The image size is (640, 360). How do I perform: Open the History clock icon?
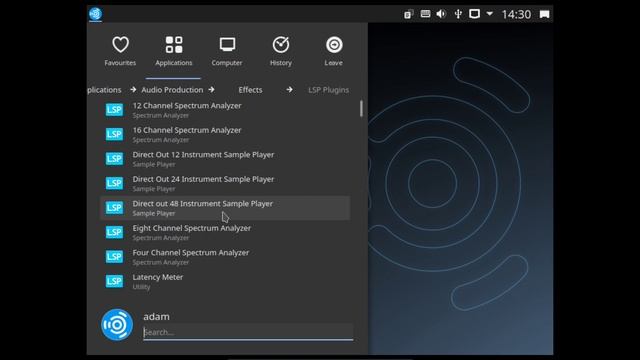tap(281, 44)
